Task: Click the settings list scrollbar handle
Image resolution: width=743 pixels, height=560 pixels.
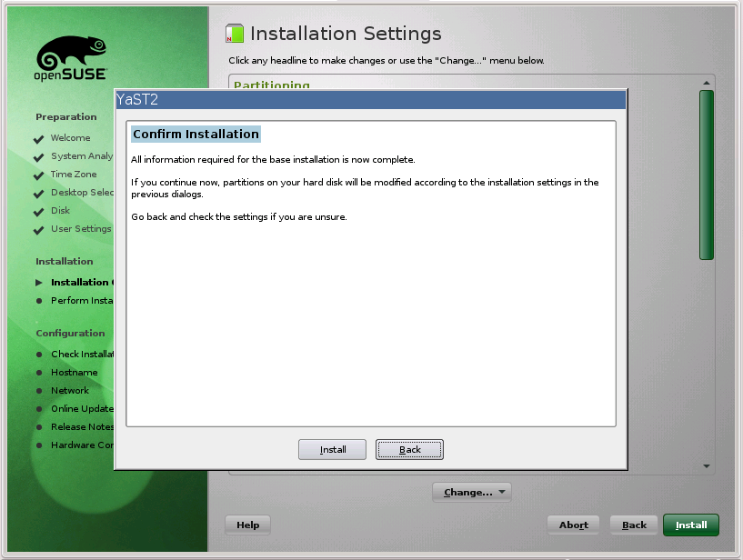Action: [706, 175]
